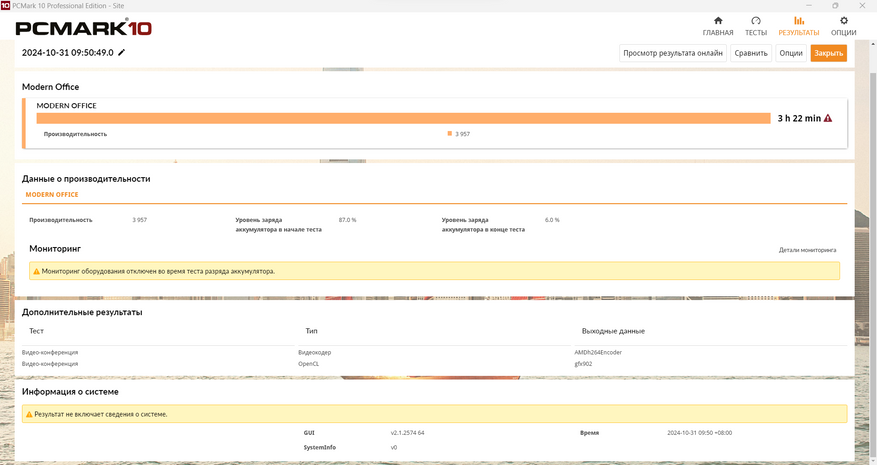Click the AMDh264Encoder output value

[x=598, y=352]
